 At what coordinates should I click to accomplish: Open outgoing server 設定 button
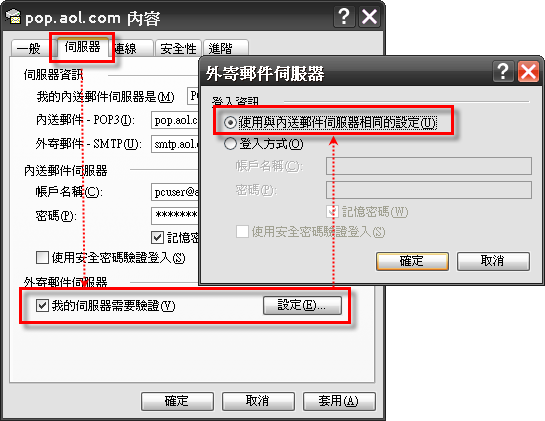tap(302, 305)
